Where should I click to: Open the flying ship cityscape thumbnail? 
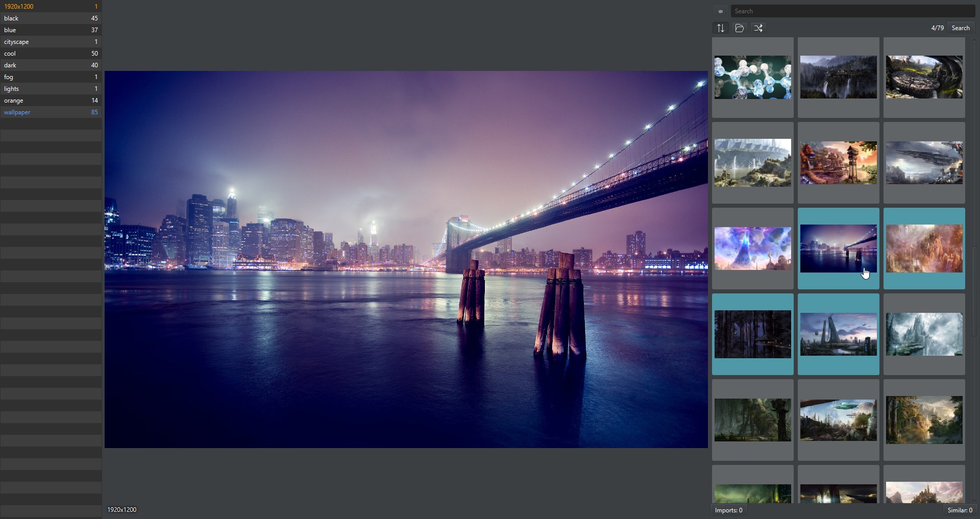tap(839, 420)
